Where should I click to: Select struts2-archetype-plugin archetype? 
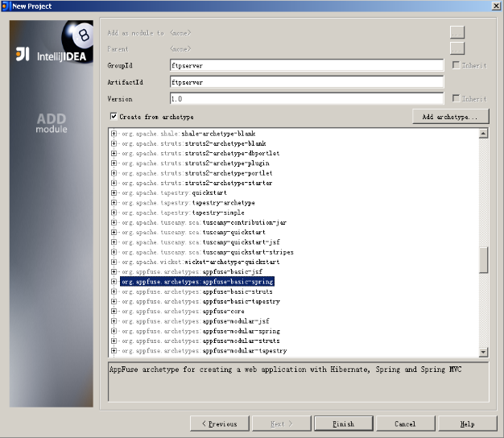[x=196, y=163]
